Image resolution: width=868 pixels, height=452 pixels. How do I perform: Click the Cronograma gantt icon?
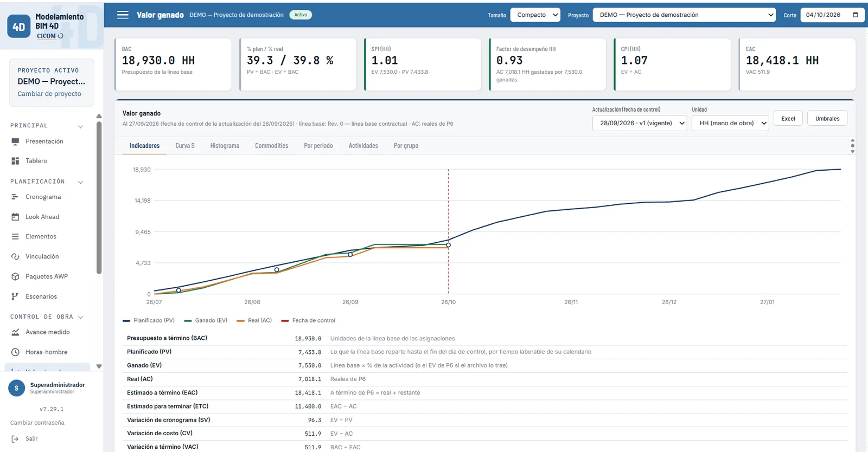15,197
